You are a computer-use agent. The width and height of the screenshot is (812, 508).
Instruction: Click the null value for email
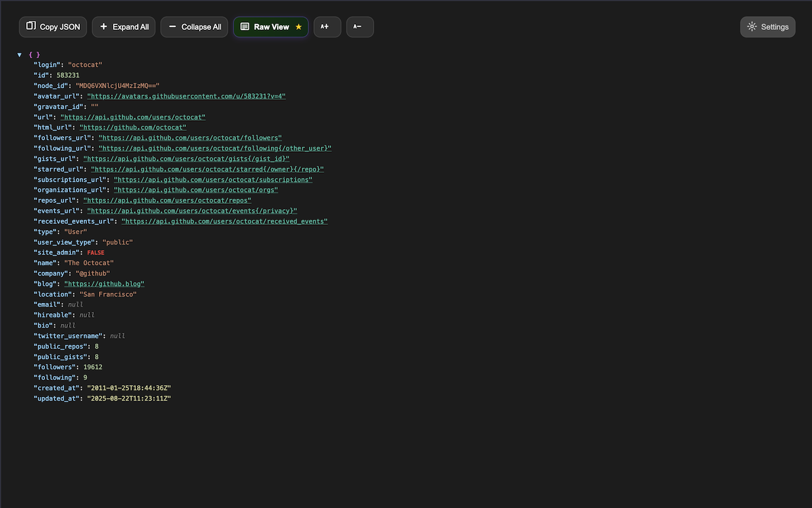(x=75, y=305)
